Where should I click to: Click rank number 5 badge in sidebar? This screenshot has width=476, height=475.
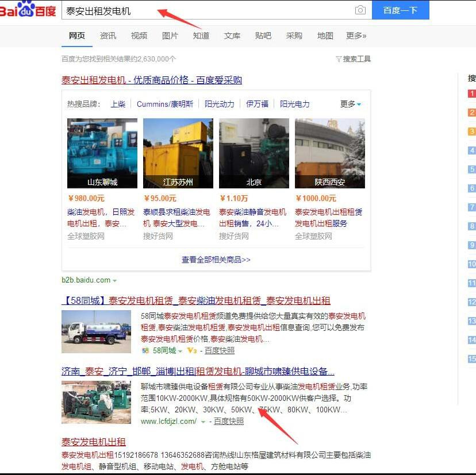click(x=472, y=169)
